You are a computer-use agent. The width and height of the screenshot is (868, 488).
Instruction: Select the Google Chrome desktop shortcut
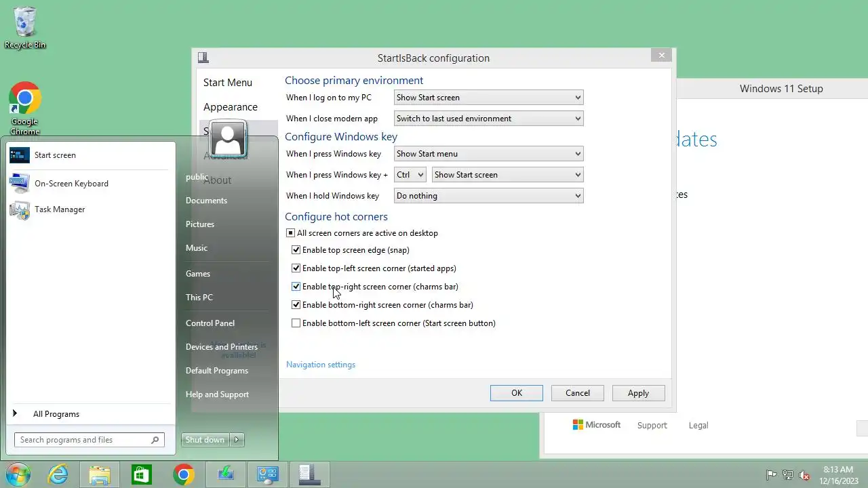[25, 109]
